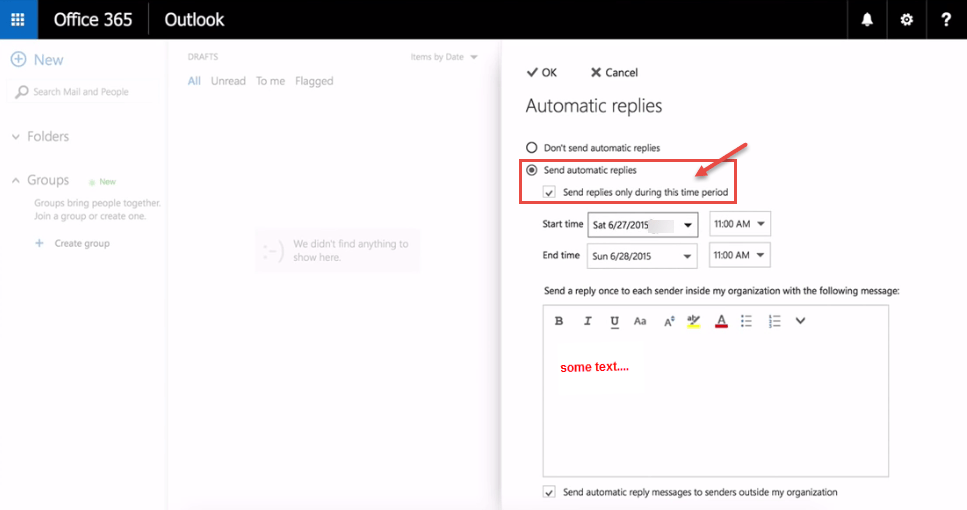Image resolution: width=967 pixels, height=510 pixels.
Task: Switch to the Unread filter tab
Action: pyautogui.click(x=228, y=81)
